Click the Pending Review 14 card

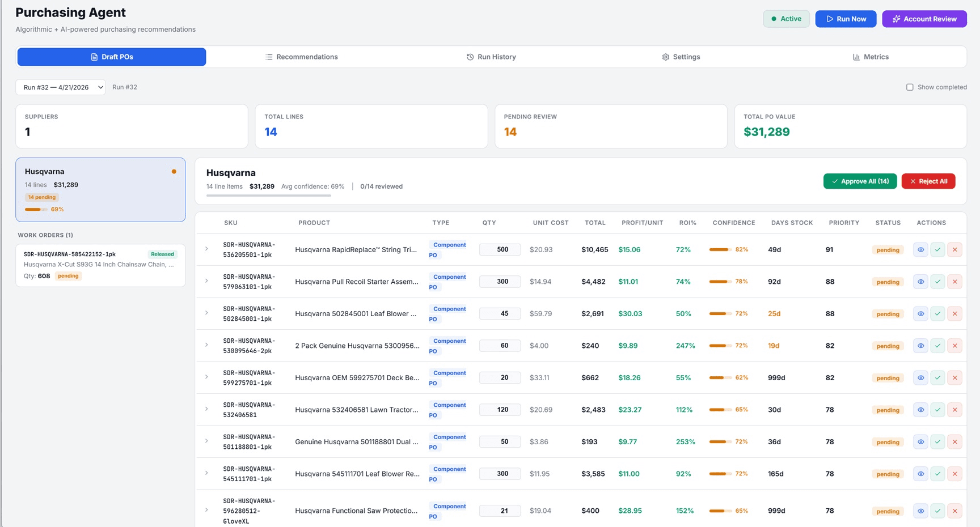pyautogui.click(x=611, y=126)
